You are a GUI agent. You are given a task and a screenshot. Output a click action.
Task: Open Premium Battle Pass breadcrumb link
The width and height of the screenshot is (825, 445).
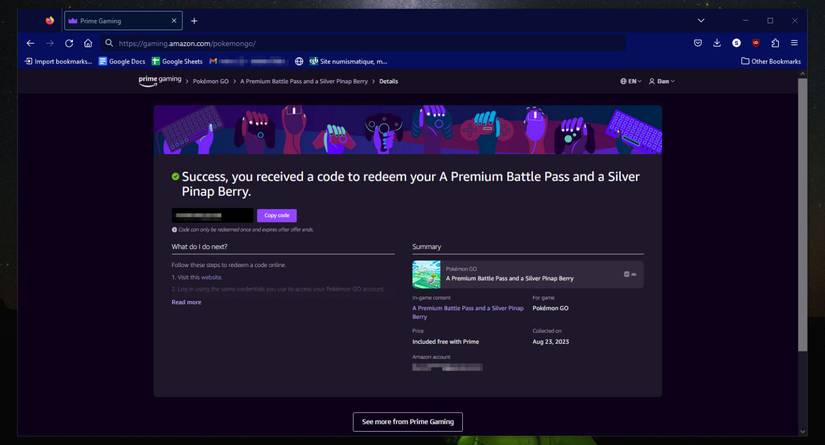[x=304, y=82]
